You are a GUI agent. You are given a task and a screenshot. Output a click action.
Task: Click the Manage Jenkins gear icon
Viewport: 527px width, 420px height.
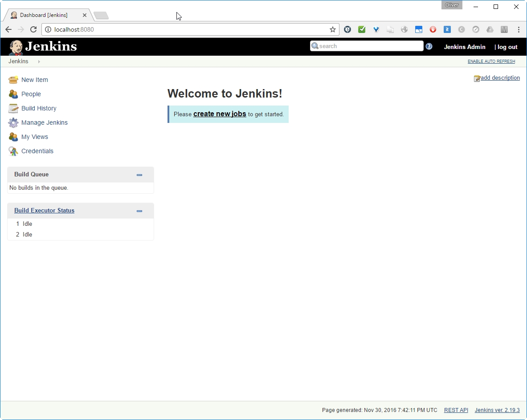click(x=13, y=122)
